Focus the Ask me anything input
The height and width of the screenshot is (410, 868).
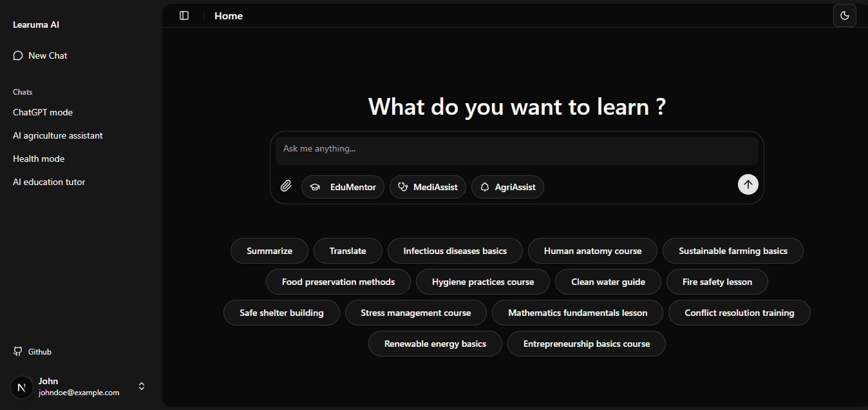(516, 149)
